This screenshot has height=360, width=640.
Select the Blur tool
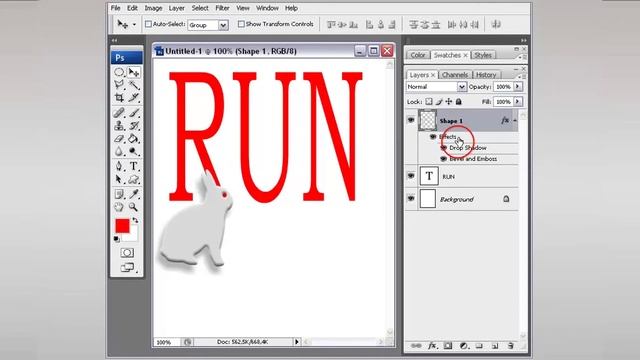point(119,151)
